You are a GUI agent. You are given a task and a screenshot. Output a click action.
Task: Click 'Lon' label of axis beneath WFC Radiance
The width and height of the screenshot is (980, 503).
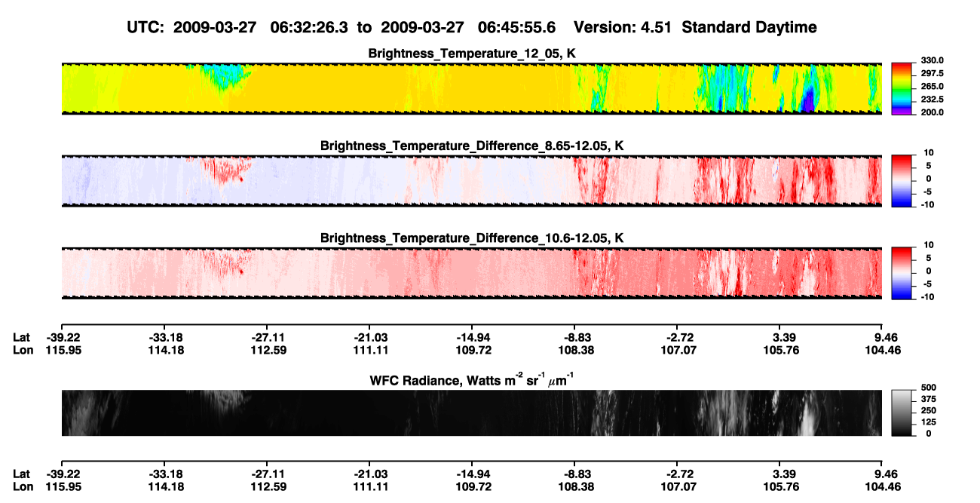23,486
